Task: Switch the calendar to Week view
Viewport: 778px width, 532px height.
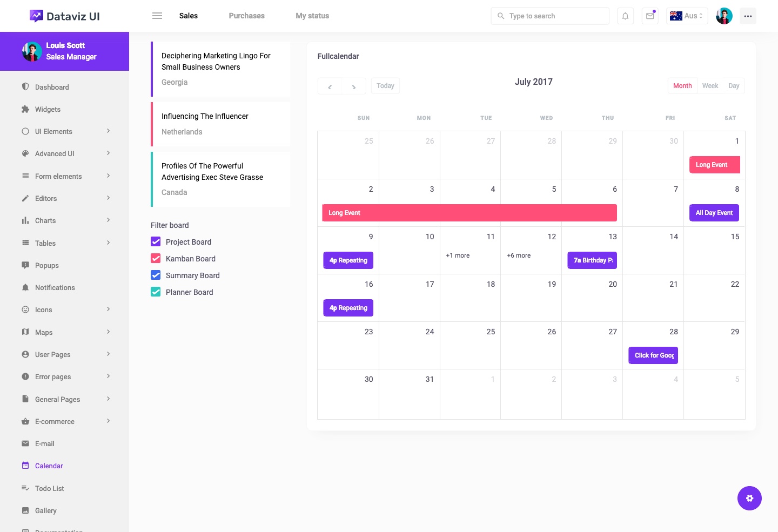Action: click(710, 85)
